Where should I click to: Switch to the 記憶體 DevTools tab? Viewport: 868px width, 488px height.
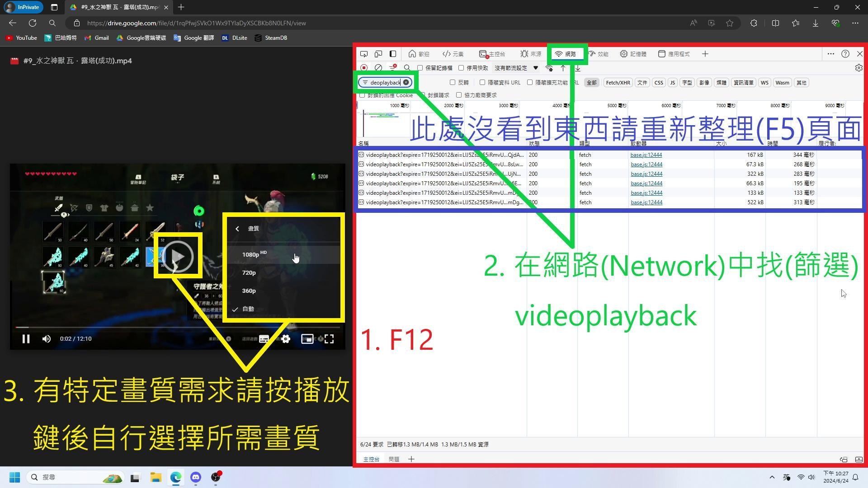633,54
